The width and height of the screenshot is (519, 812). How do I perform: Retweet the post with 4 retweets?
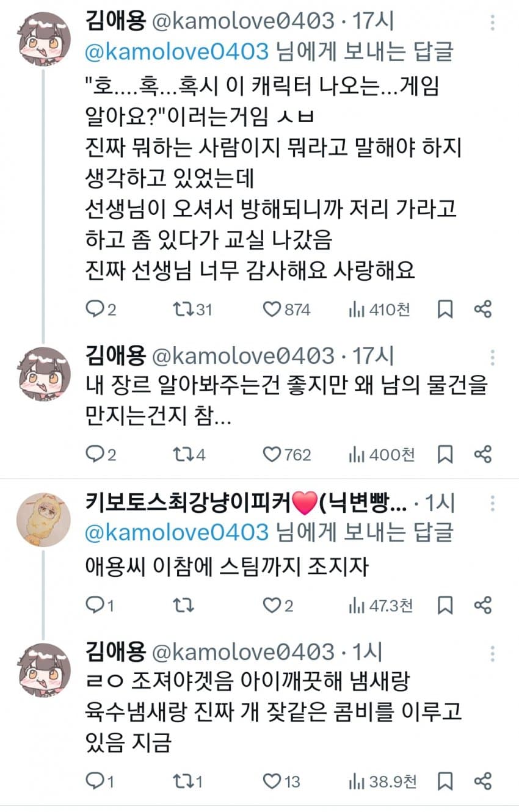click(x=182, y=454)
